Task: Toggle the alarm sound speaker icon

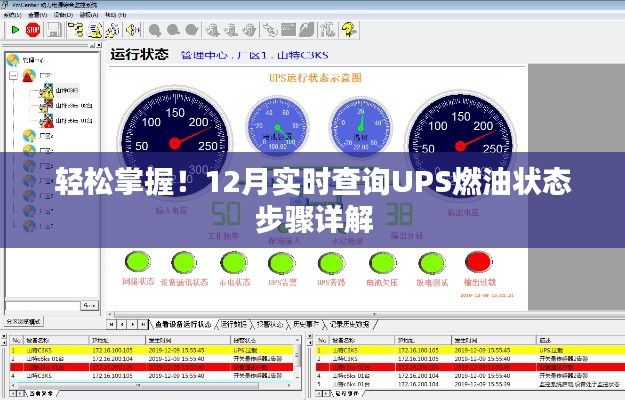Action: [133, 30]
